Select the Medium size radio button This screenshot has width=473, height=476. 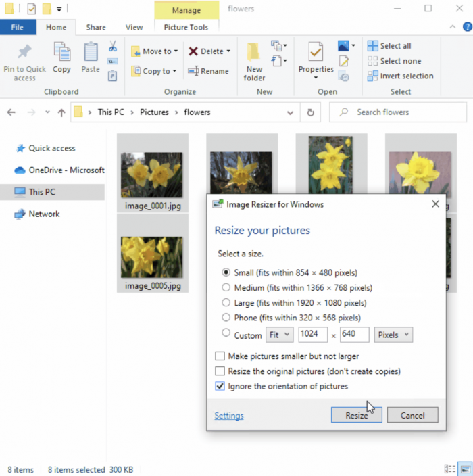click(226, 287)
